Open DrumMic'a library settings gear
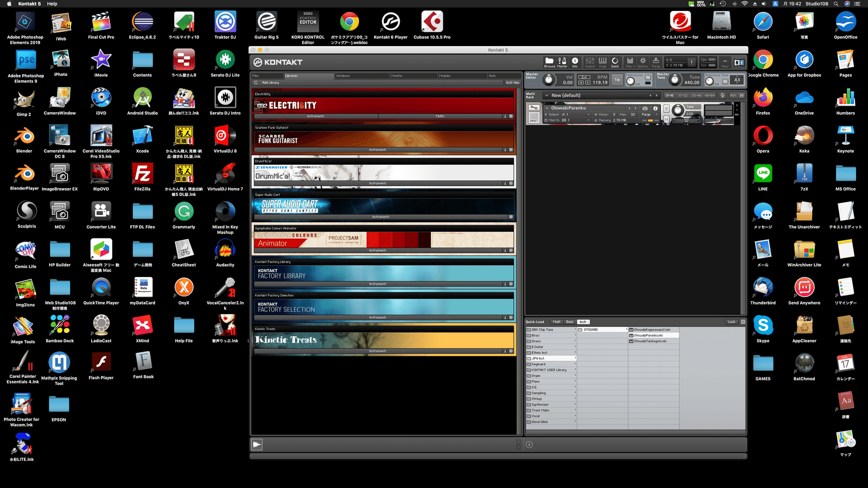The height and width of the screenshot is (488, 868). click(511, 183)
